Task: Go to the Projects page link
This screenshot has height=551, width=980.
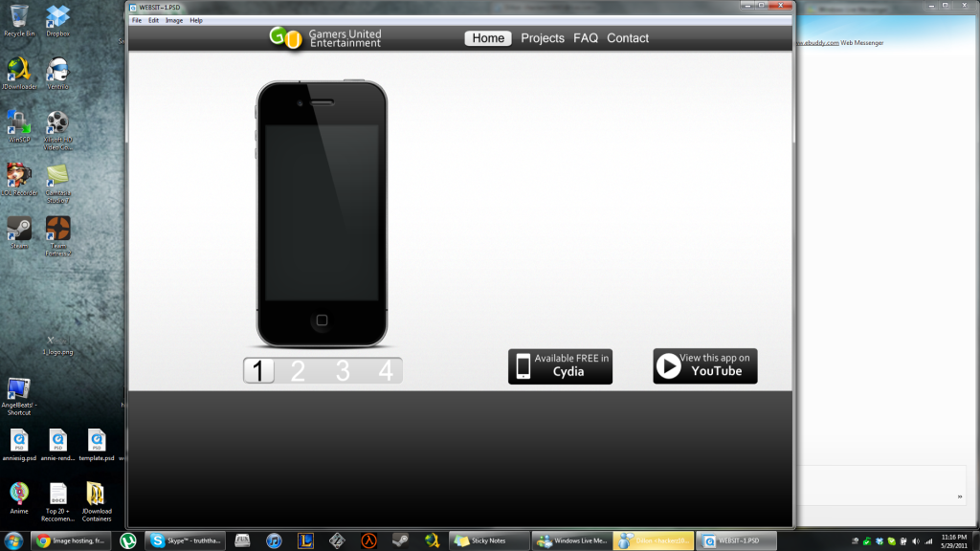Action: 543,38
